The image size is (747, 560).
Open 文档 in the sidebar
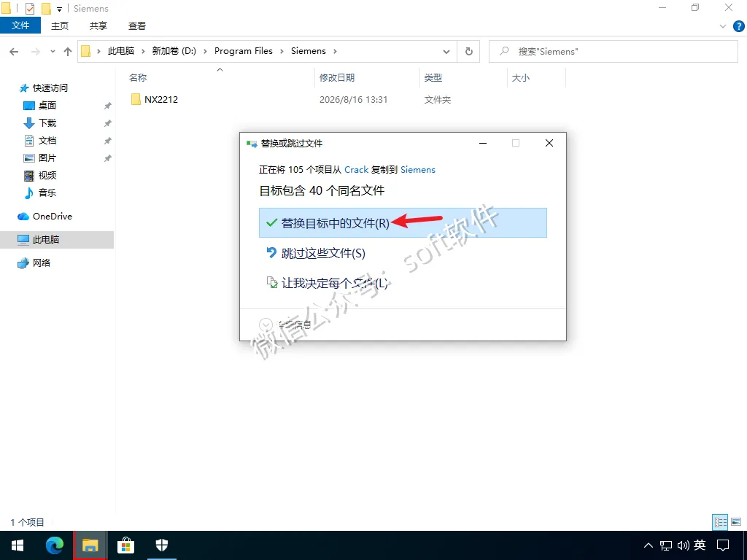click(40, 141)
